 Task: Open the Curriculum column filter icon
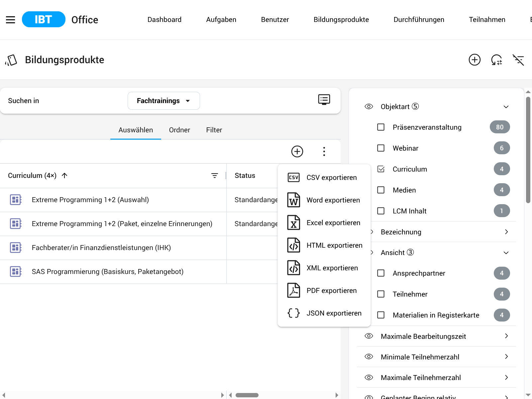tap(215, 176)
